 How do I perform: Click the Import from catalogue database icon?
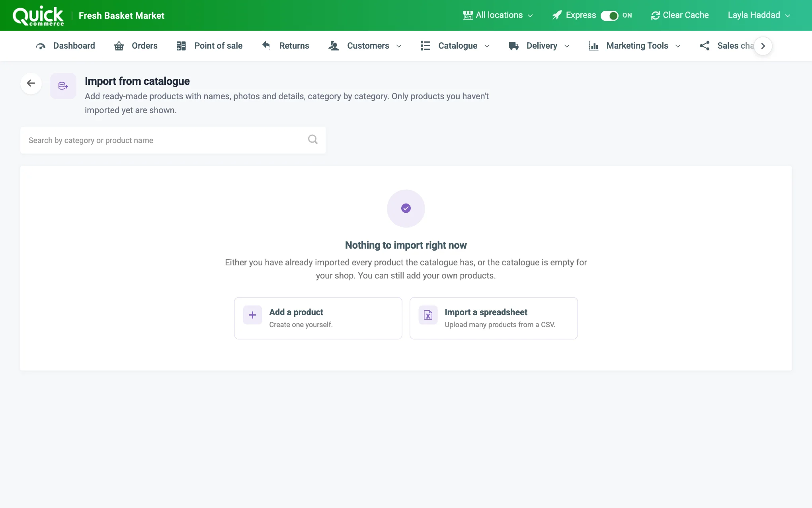(63, 86)
